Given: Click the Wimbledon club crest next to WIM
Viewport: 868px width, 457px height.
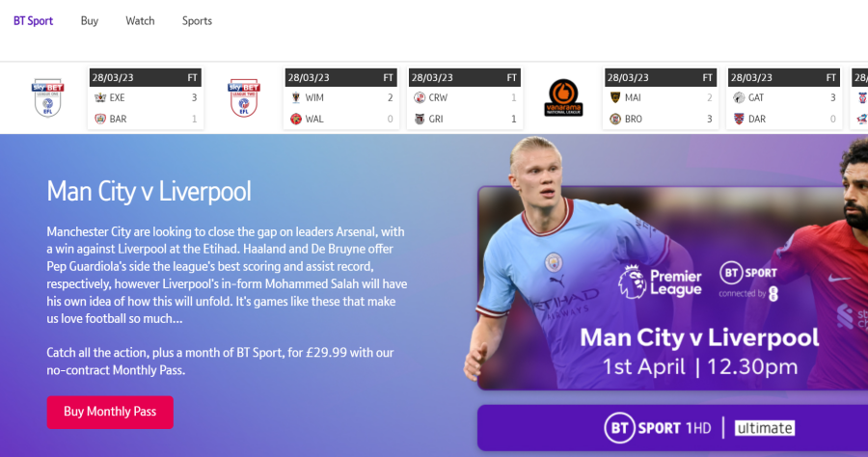Looking at the screenshot, I should coord(296,98).
